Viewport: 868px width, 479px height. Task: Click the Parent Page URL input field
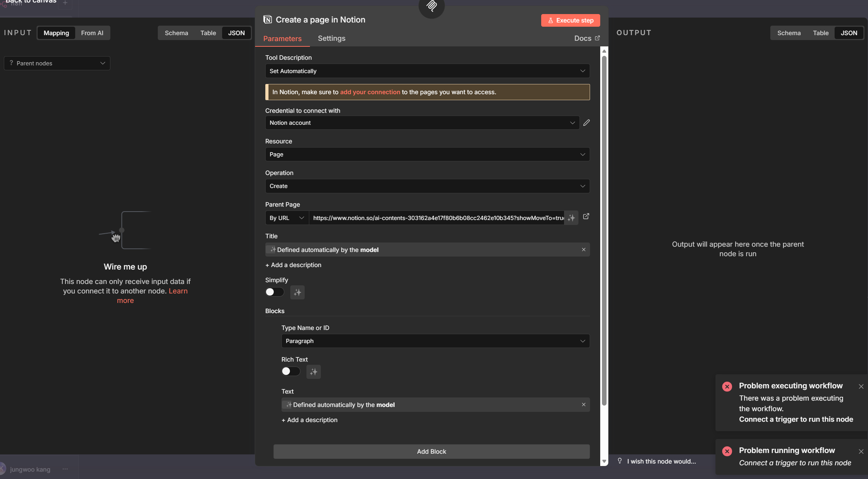coord(436,218)
